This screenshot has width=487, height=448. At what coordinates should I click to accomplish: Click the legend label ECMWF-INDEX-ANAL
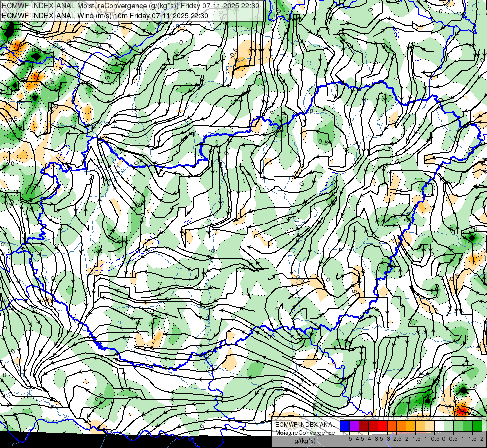305,425
